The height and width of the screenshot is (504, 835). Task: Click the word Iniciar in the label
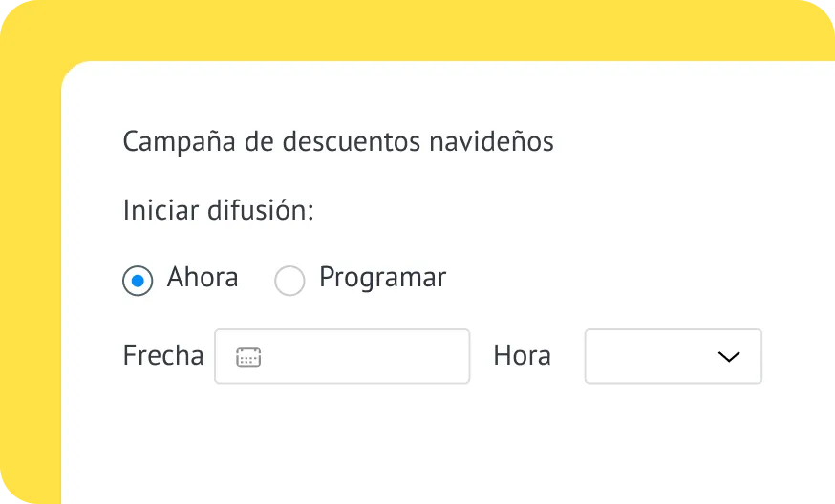pos(161,210)
